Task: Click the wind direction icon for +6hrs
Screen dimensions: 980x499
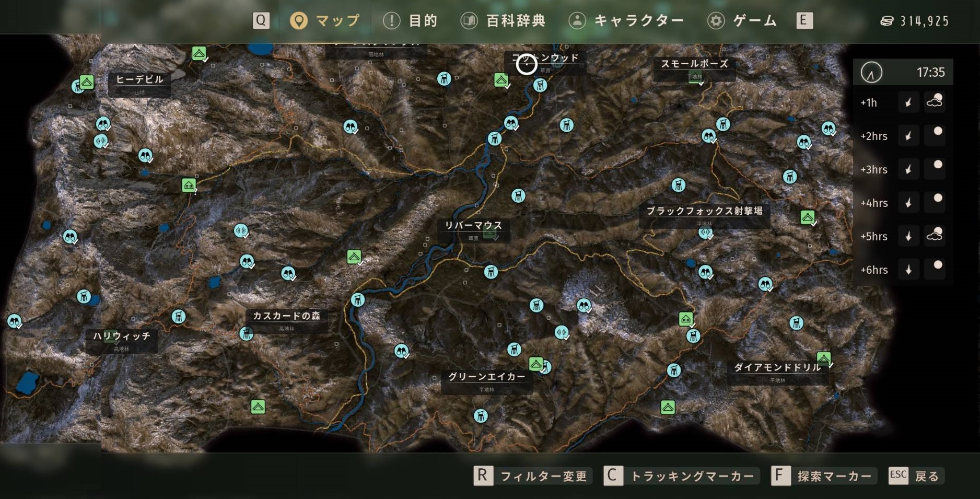Action: click(x=908, y=269)
